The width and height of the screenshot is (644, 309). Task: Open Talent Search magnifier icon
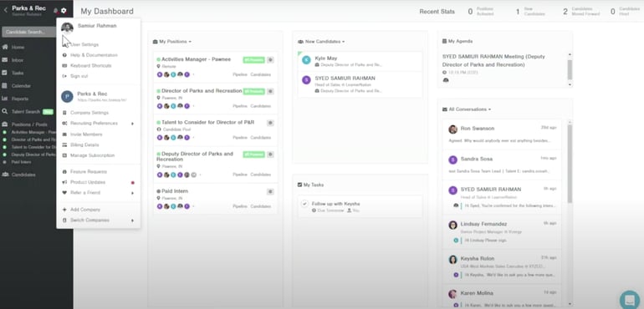tap(5, 111)
